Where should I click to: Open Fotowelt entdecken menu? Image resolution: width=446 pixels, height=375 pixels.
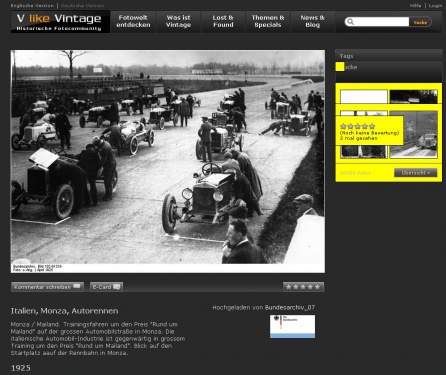(x=133, y=21)
